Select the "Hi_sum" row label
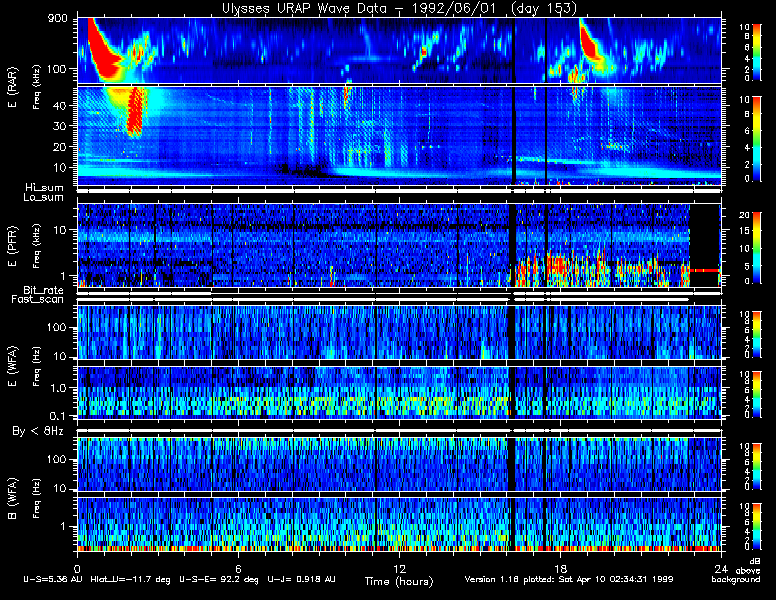The height and width of the screenshot is (600, 776). (x=44, y=188)
